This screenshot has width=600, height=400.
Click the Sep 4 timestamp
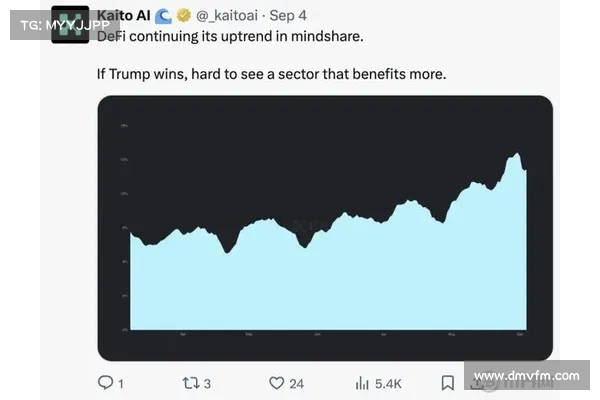(289, 16)
